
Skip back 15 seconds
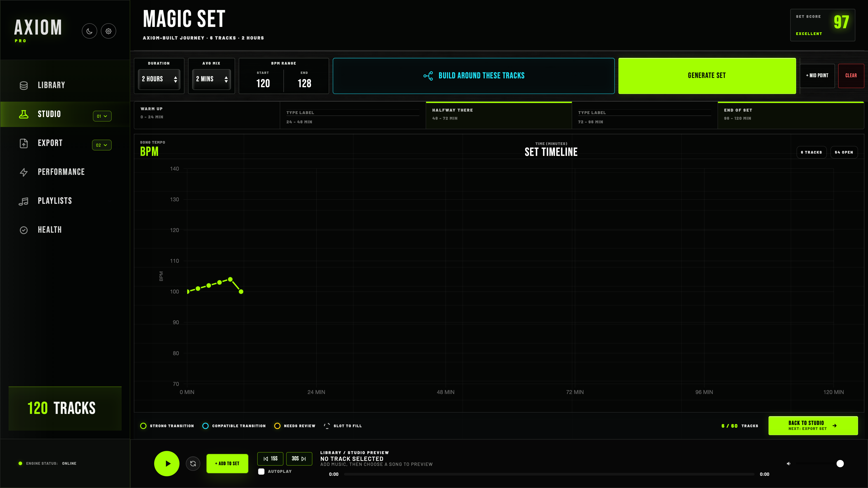pyautogui.click(x=270, y=459)
